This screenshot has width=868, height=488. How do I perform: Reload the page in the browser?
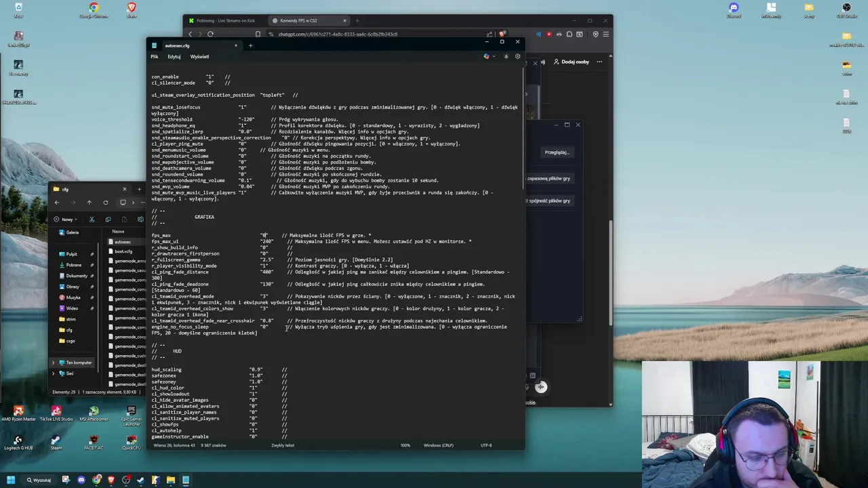point(210,34)
